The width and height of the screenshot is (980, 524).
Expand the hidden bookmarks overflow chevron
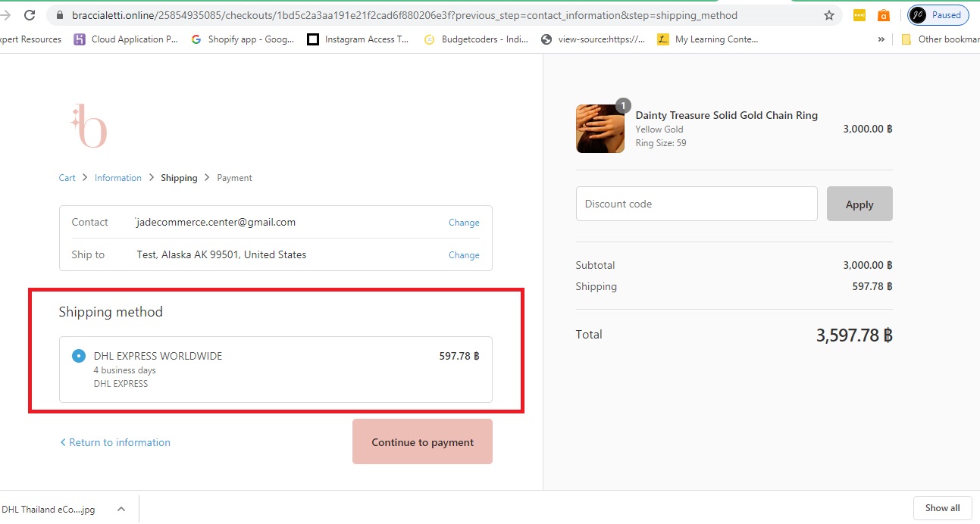(881, 39)
